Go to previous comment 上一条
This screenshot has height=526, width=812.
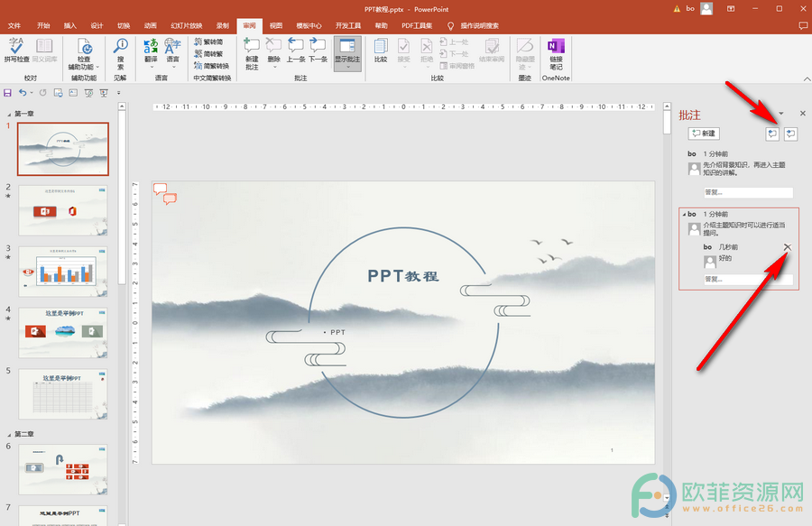[296, 51]
